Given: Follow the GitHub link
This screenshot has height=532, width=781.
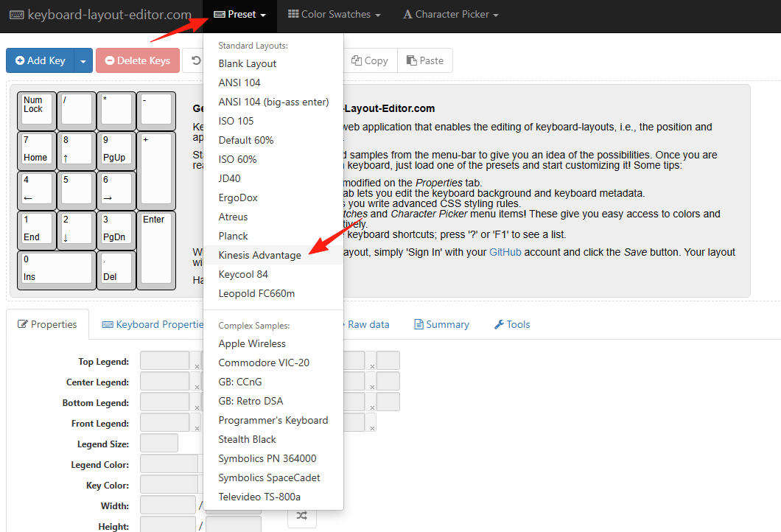Looking at the screenshot, I should point(506,252).
